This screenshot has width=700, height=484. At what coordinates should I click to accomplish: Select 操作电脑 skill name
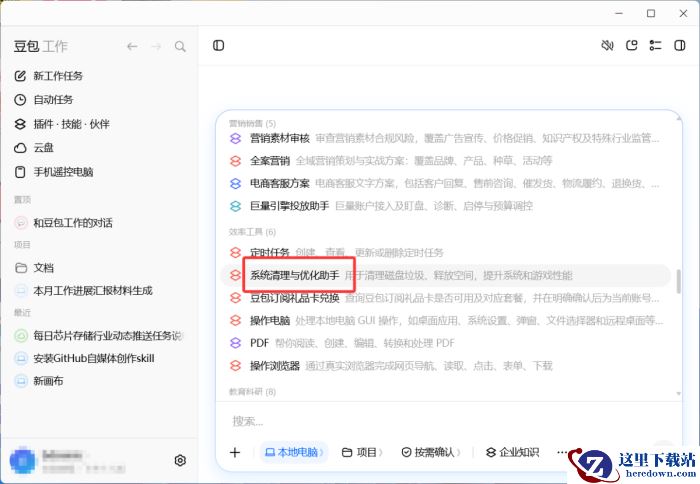click(x=270, y=320)
